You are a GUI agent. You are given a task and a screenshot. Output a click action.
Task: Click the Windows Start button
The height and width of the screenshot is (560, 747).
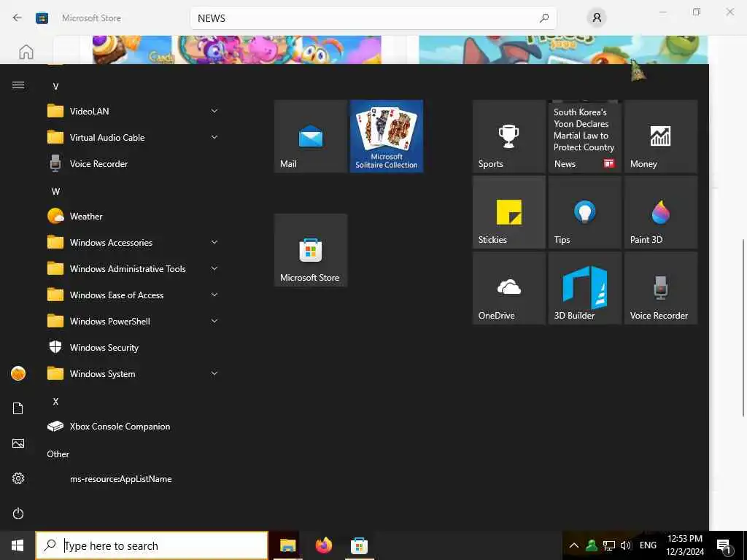point(18,545)
